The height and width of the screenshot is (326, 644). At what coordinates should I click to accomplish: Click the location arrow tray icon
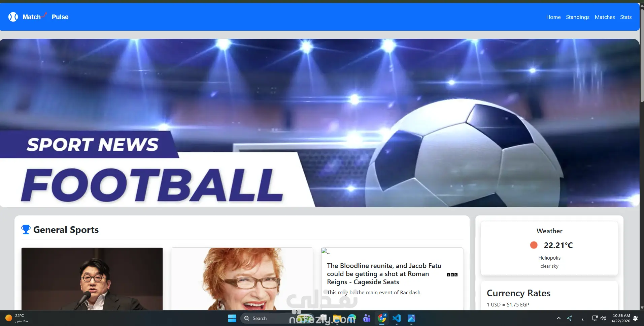tap(569, 318)
